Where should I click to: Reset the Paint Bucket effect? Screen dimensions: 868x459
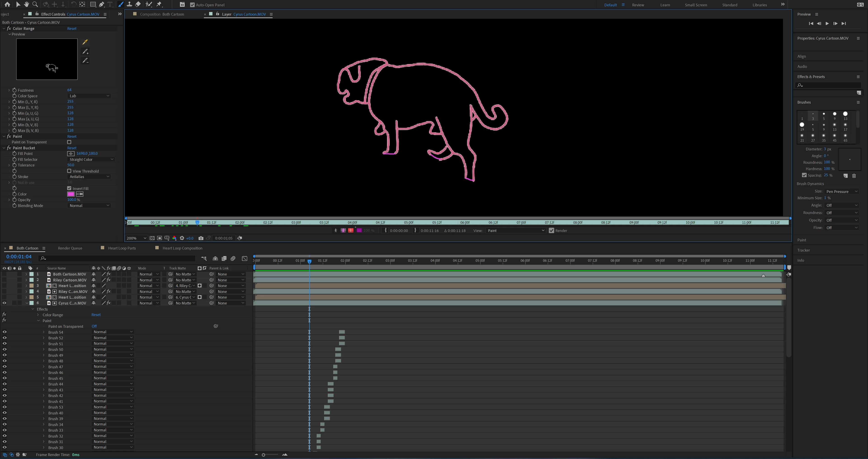pyautogui.click(x=72, y=148)
